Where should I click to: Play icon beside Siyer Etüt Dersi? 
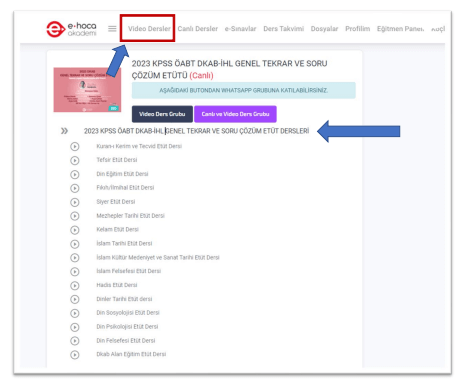point(75,202)
